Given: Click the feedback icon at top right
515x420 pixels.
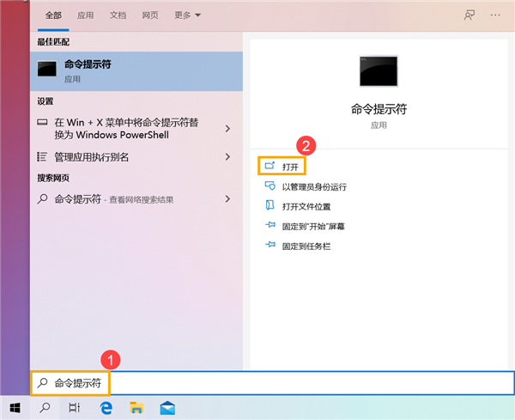Looking at the screenshot, I should (x=469, y=15).
